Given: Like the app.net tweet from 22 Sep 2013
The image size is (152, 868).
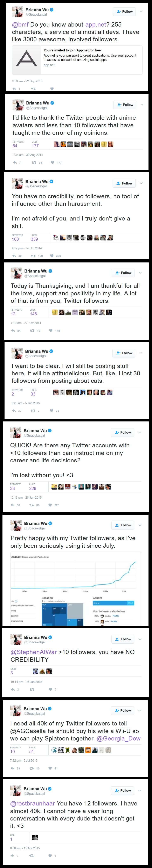Looking at the screenshot, I should pos(52,89).
